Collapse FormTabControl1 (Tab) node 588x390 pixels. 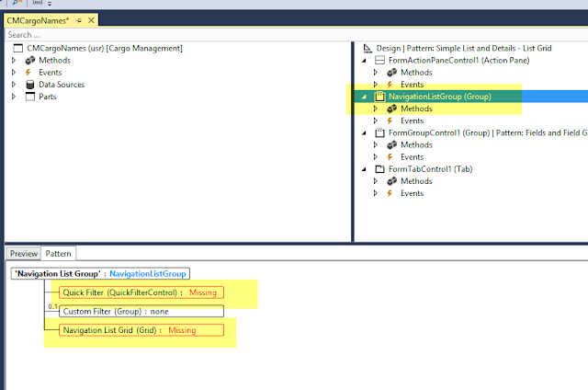pyautogui.click(x=364, y=169)
